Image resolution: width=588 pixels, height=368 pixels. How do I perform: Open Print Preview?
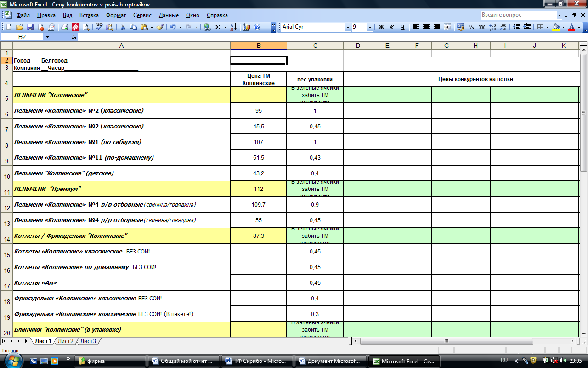(85, 27)
